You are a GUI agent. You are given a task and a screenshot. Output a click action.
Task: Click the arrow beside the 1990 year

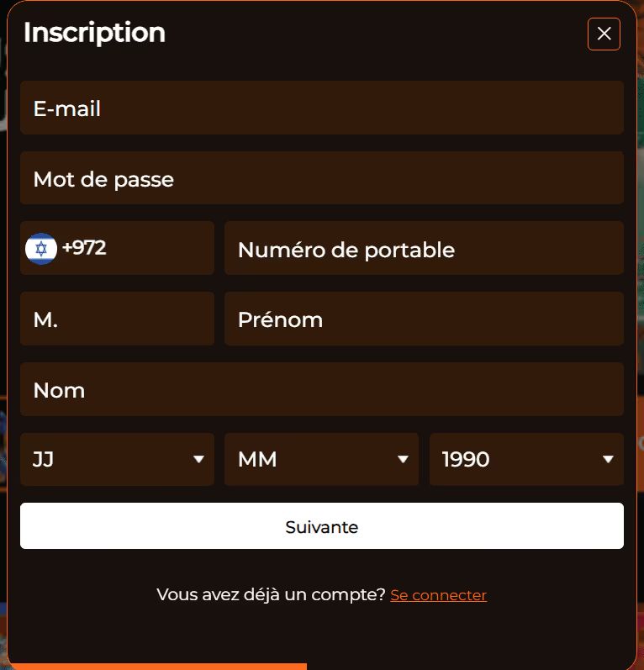coord(608,460)
